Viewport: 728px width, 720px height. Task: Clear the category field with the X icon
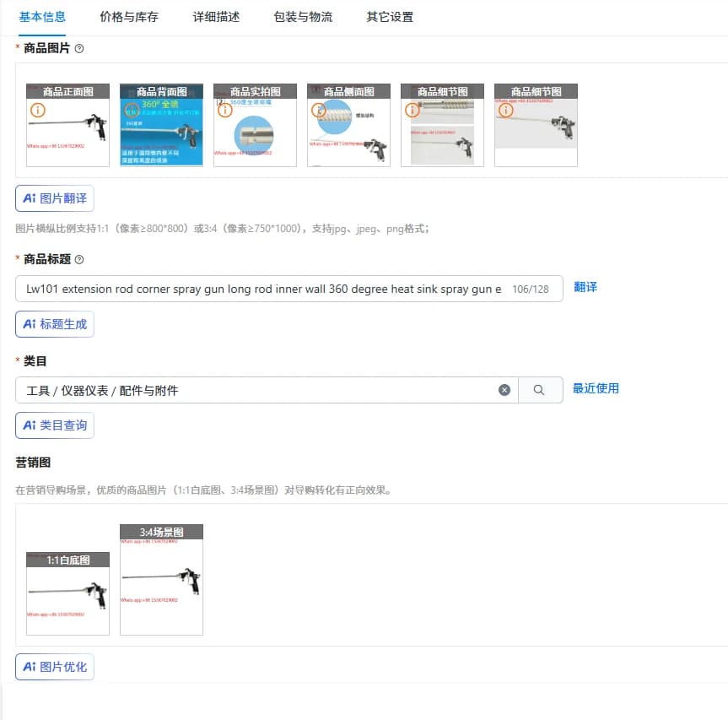point(504,390)
